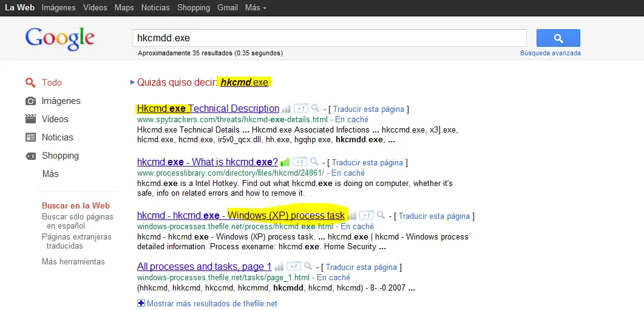Viewport: 644px width, 310px height.
Task: Click +1 button on Windows (XP) process task result
Action: tap(367, 215)
